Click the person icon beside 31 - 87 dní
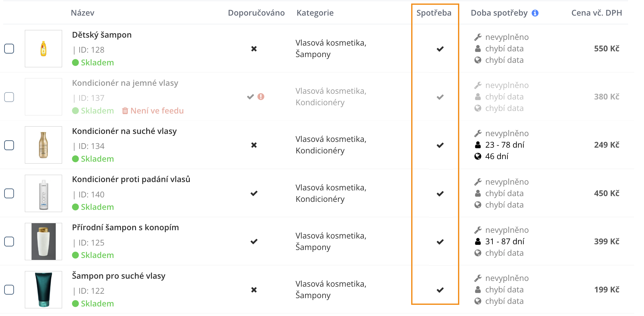The width and height of the screenshot is (644, 316). pyautogui.click(x=478, y=242)
